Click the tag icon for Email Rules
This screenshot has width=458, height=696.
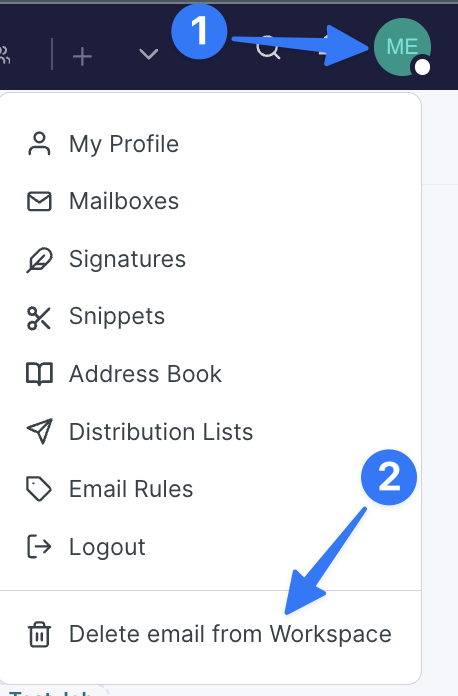(39, 489)
